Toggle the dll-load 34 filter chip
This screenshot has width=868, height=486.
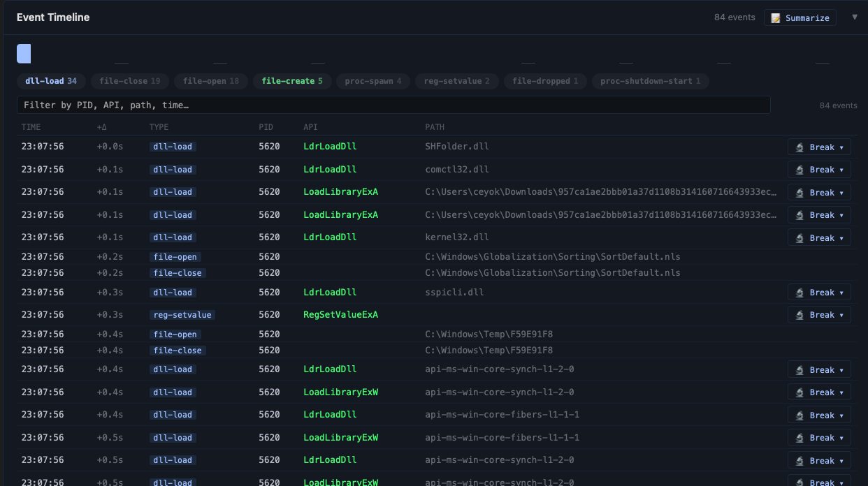pos(51,81)
